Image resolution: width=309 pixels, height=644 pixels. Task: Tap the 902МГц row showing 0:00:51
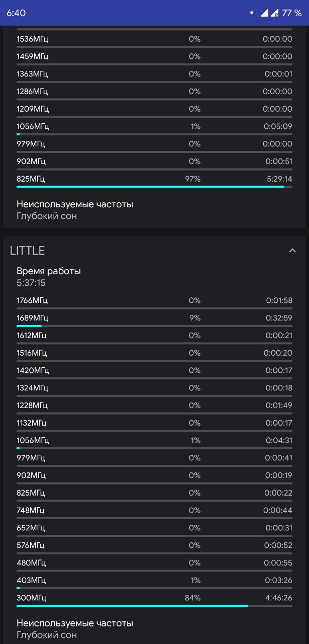154,162
